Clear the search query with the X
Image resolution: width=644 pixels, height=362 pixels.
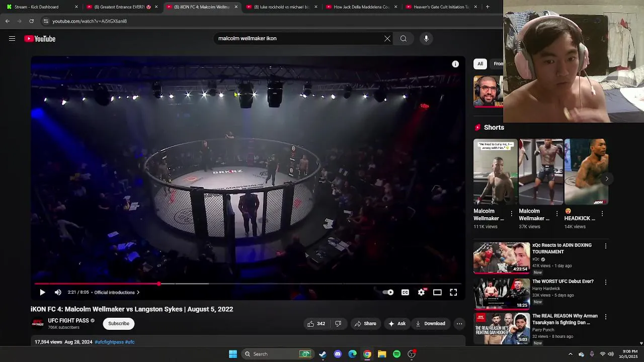pos(387,39)
